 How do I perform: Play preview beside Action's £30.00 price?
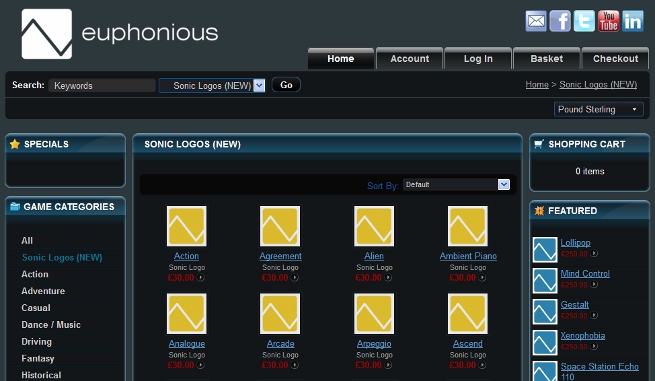[x=201, y=277]
